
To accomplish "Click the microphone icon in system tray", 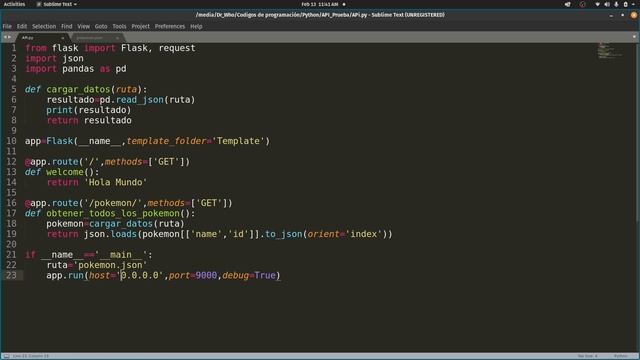I will tap(616, 4).
